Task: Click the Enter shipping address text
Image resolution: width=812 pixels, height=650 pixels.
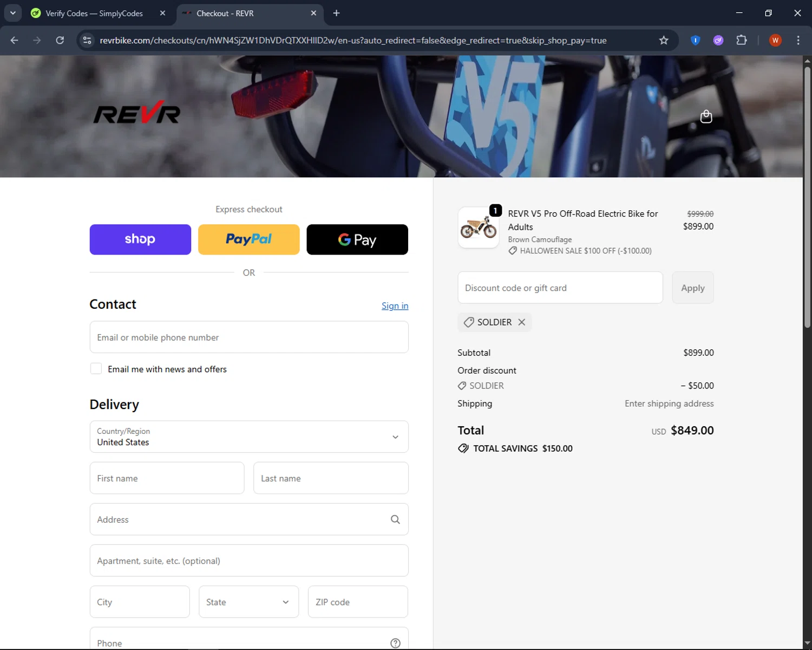Action: click(669, 404)
